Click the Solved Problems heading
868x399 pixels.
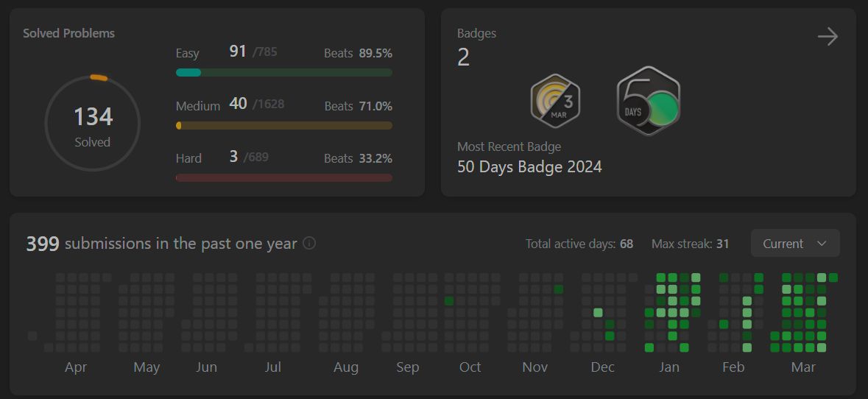(68, 33)
